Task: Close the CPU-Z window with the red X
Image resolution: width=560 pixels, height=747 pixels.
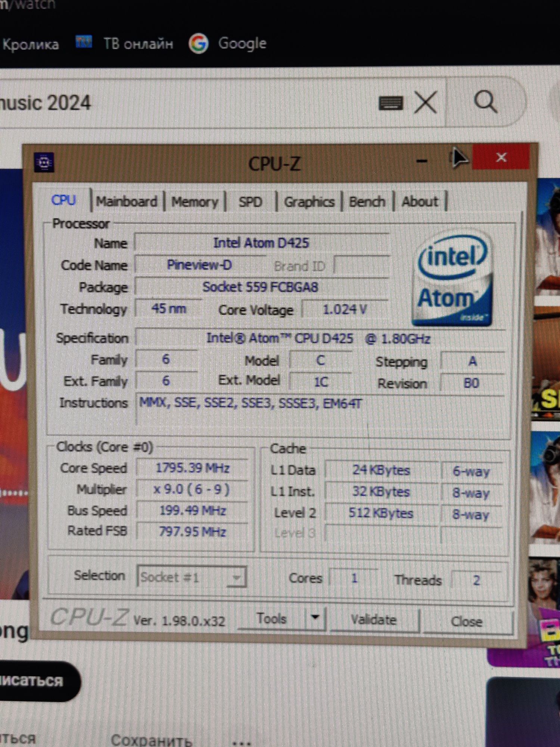Action: 501,157
